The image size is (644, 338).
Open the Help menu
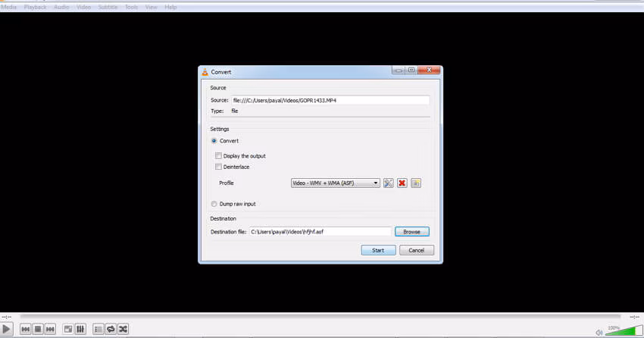click(170, 7)
